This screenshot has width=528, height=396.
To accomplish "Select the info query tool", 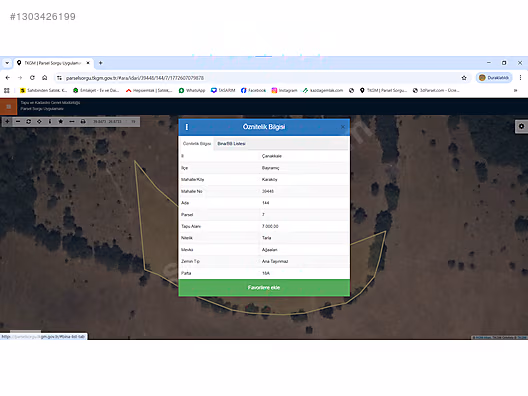I will click(x=50, y=122).
